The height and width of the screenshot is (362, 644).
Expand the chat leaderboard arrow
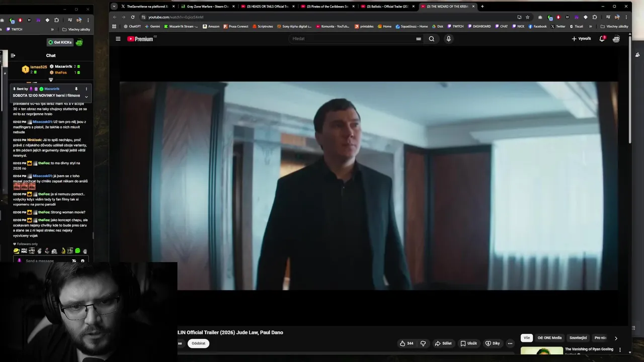click(51, 79)
